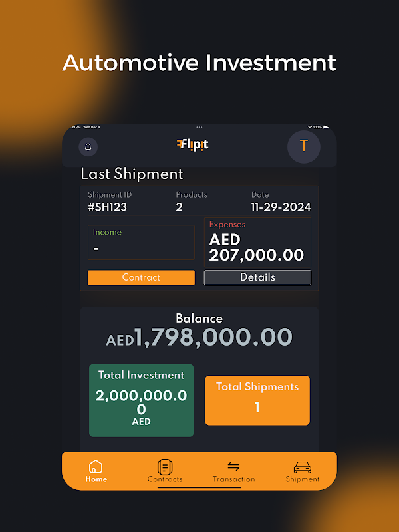Click the Details button
399x532 pixels.
click(257, 277)
